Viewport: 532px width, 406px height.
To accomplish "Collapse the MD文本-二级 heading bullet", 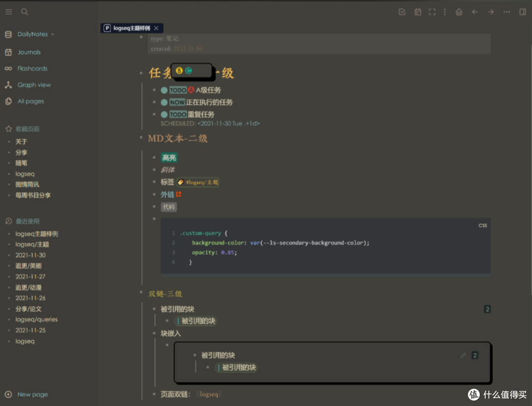I will [x=141, y=137].
